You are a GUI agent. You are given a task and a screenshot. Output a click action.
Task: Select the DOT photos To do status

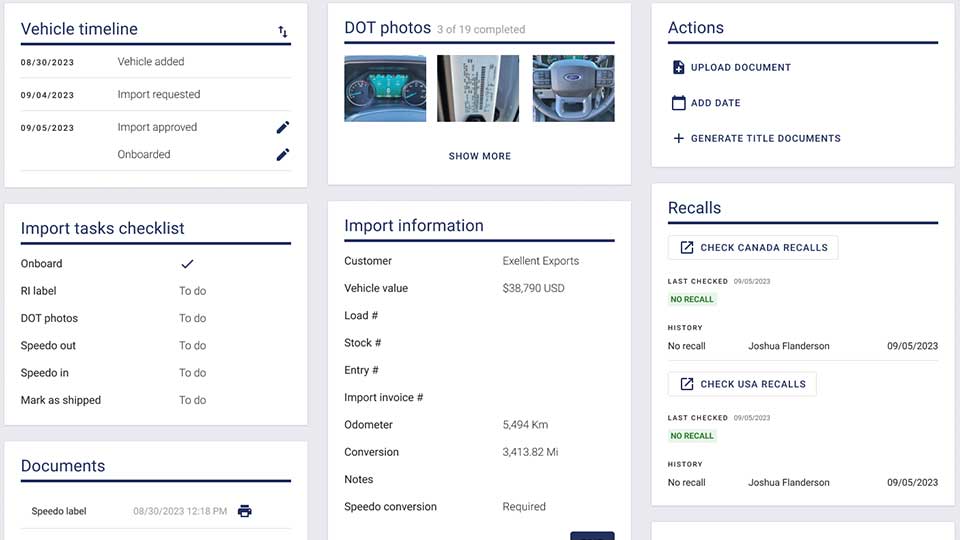(192, 318)
